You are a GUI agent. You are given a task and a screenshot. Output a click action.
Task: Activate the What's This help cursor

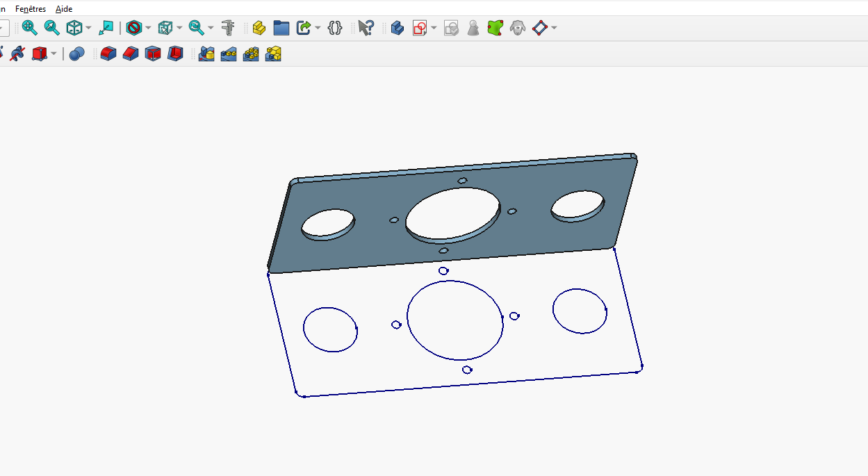366,28
